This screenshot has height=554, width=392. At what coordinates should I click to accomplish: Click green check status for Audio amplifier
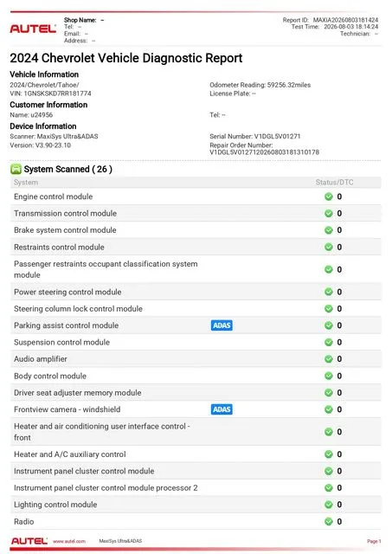[x=329, y=359]
